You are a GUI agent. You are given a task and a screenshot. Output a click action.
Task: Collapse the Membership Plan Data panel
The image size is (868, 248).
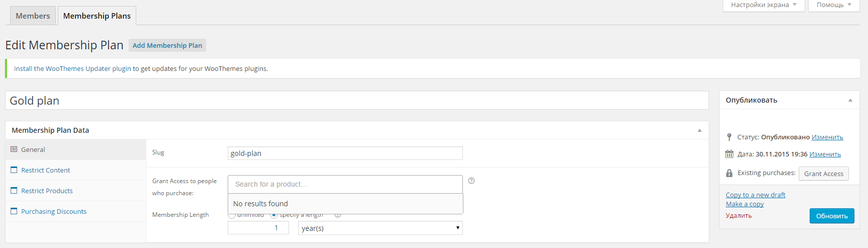(700, 130)
